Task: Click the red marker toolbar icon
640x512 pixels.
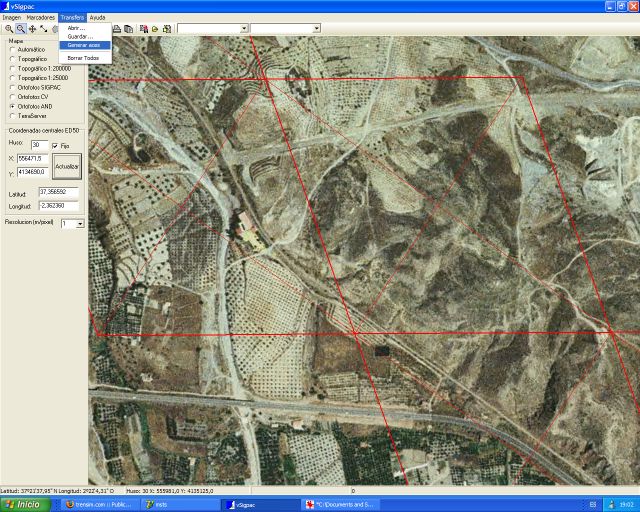Action: pyautogui.click(x=144, y=29)
